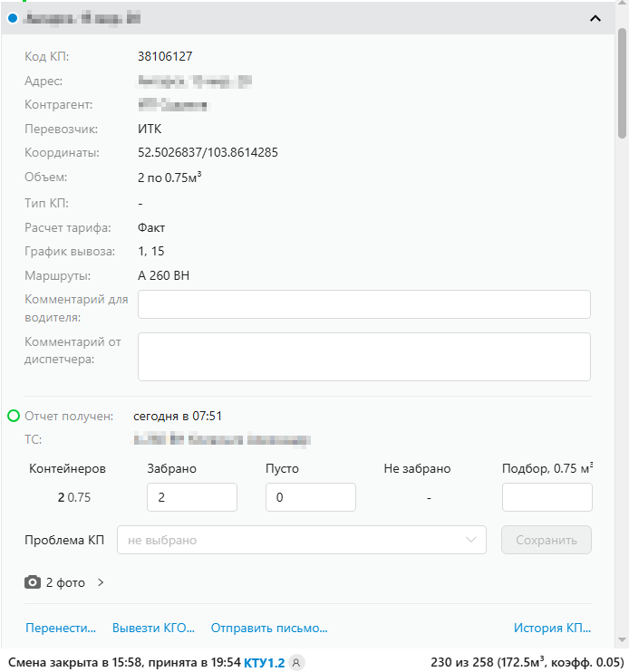Choose Отправить письмо... action
629x672 pixels.
click(268, 627)
